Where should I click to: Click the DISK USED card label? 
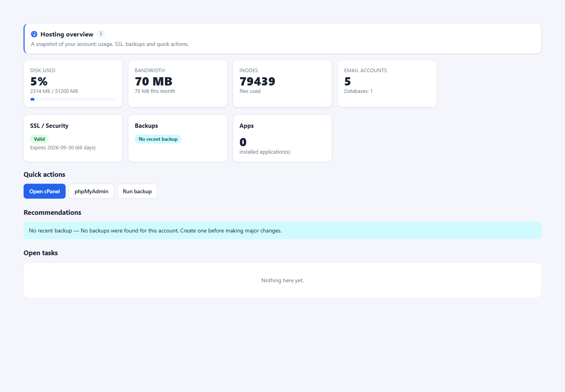[43, 71]
